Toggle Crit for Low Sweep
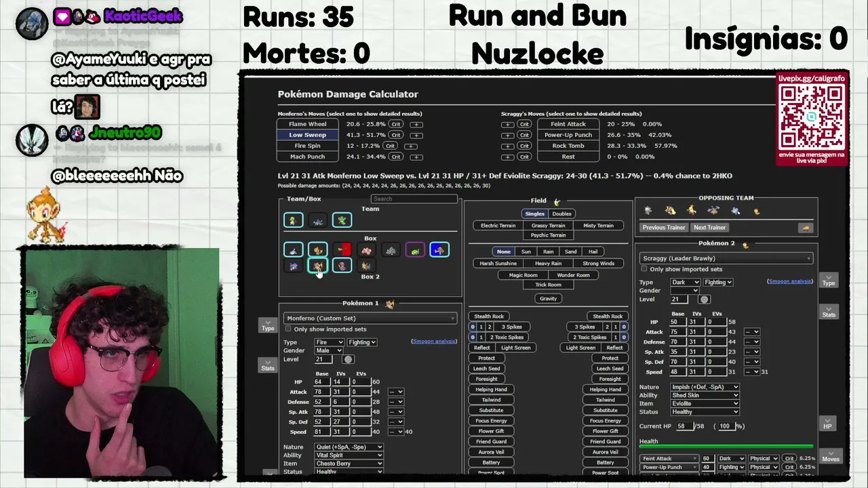Viewport: 868px width, 488px height. click(396, 135)
